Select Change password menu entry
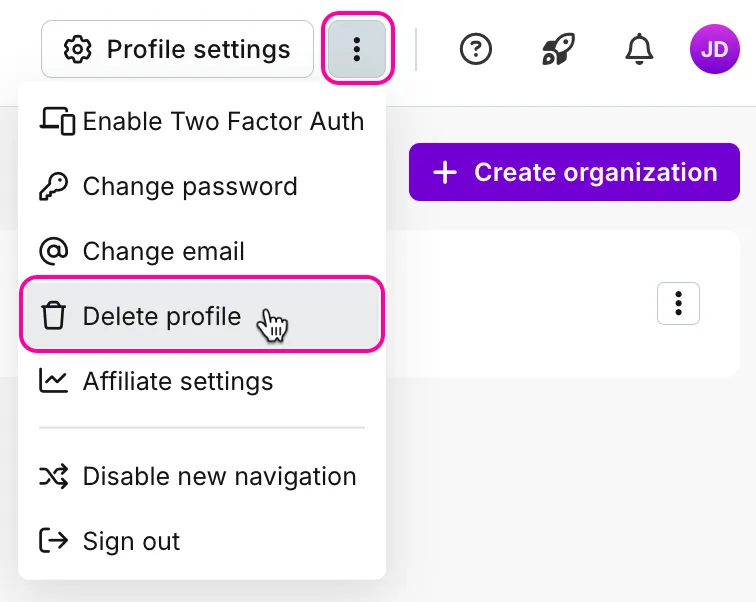This screenshot has height=602, width=756. tap(202, 186)
